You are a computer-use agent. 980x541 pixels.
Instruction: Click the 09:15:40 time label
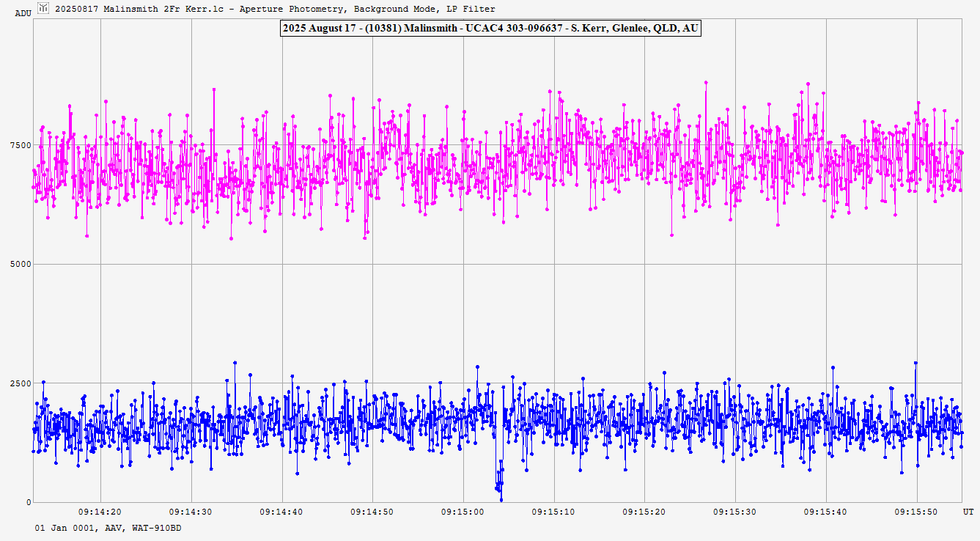826,512
